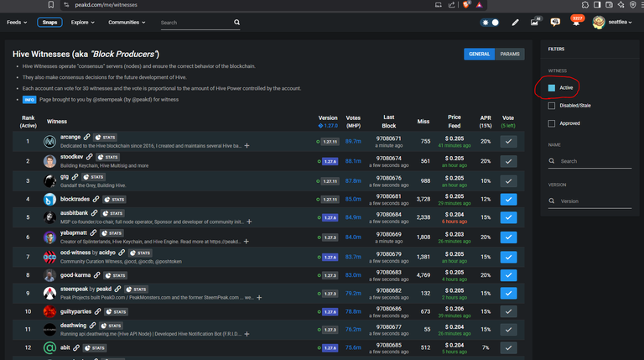Toggle vote for guiltyparties
The height and width of the screenshot is (360, 644).
tap(508, 311)
